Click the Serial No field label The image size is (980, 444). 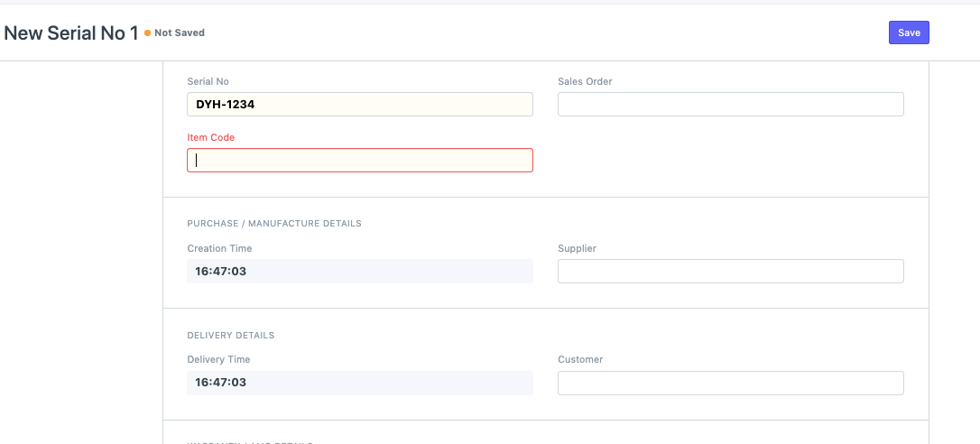click(x=208, y=81)
